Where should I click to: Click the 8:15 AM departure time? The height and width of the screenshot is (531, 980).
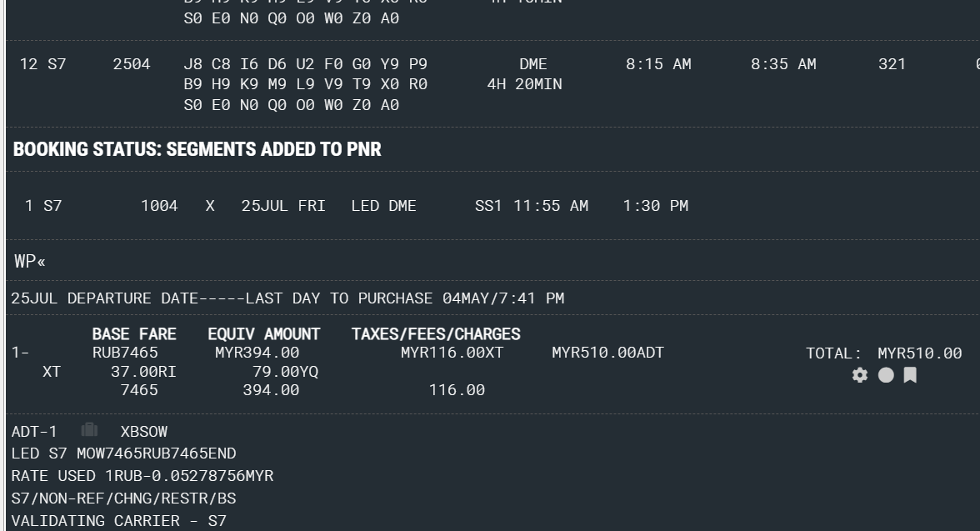point(658,64)
